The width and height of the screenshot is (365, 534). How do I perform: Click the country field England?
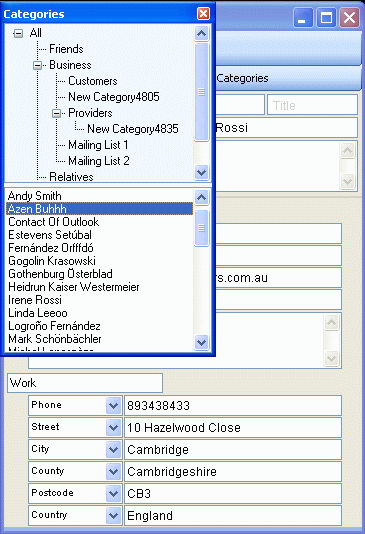coord(233,516)
